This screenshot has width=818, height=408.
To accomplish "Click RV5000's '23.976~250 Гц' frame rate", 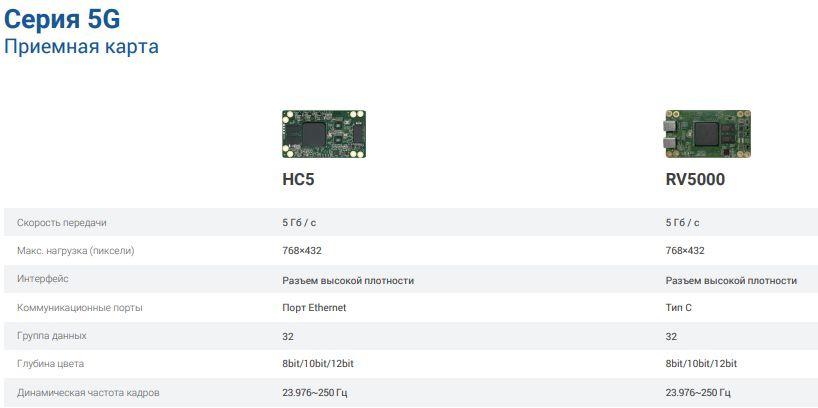I will coord(698,392).
